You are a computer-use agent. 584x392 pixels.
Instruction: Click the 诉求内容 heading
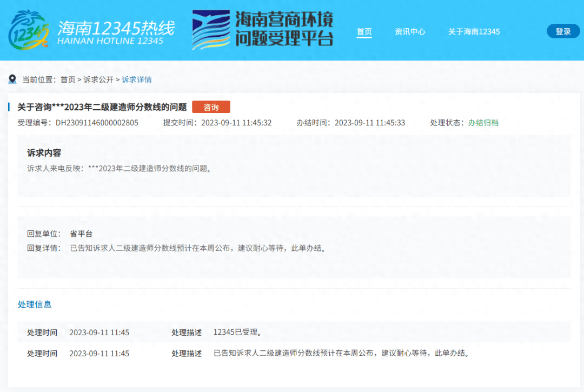(44, 153)
